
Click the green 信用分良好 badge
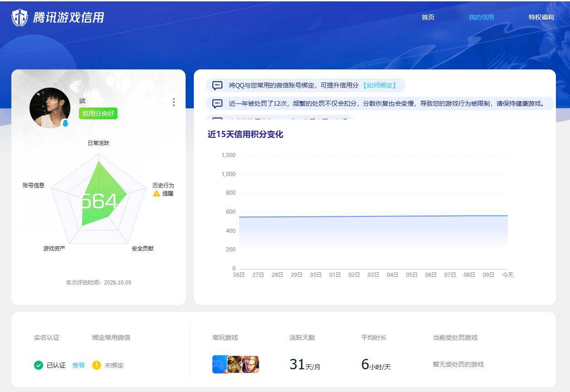98,113
